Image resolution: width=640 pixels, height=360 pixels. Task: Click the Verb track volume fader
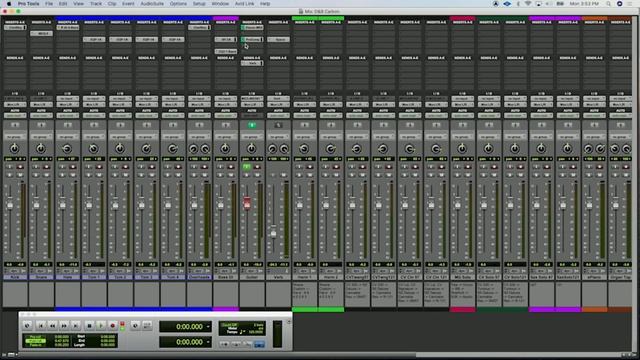pos(273,232)
